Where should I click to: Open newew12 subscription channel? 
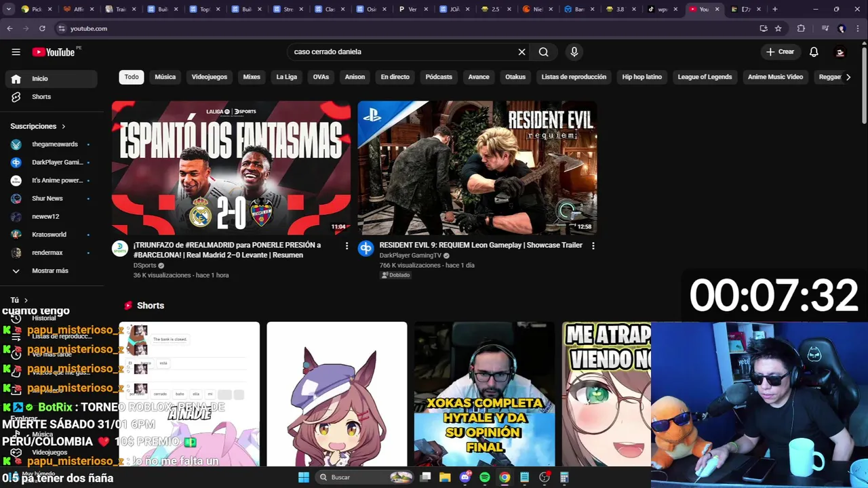tap(52, 217)
